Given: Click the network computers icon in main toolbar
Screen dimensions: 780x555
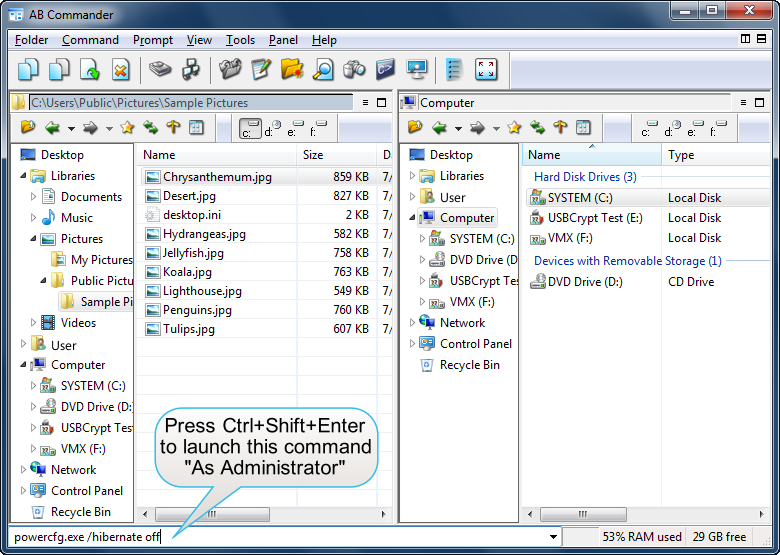Looking at the screenshot, I should click(191, 69).
